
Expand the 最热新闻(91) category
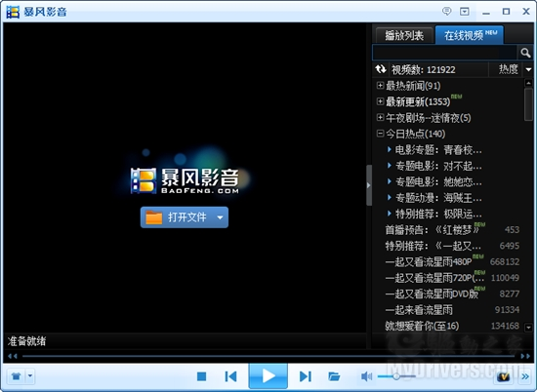tap(380, 85)
